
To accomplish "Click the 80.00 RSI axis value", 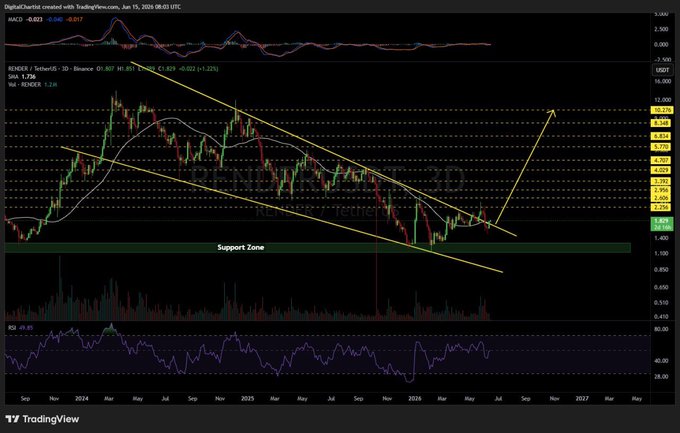I will [x=662, y=329].
